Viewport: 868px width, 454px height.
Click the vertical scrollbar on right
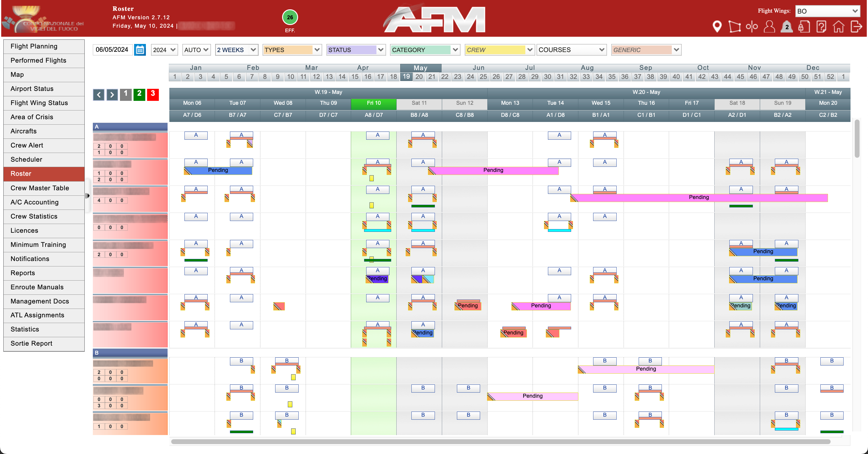(x=857, y=138)
